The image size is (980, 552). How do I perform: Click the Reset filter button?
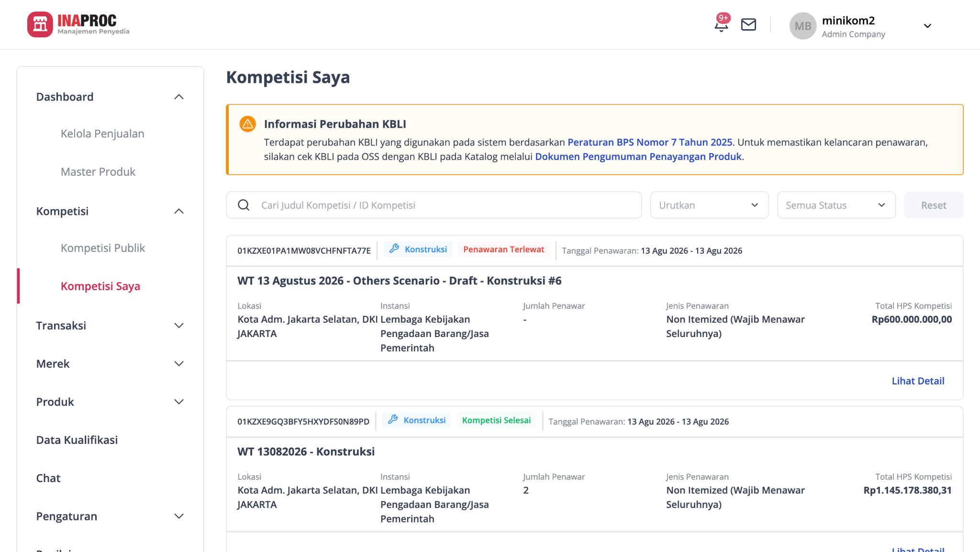(x=934, y=205)
